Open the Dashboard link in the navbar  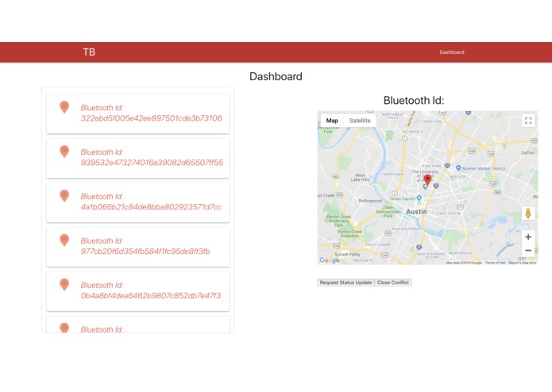452,52
